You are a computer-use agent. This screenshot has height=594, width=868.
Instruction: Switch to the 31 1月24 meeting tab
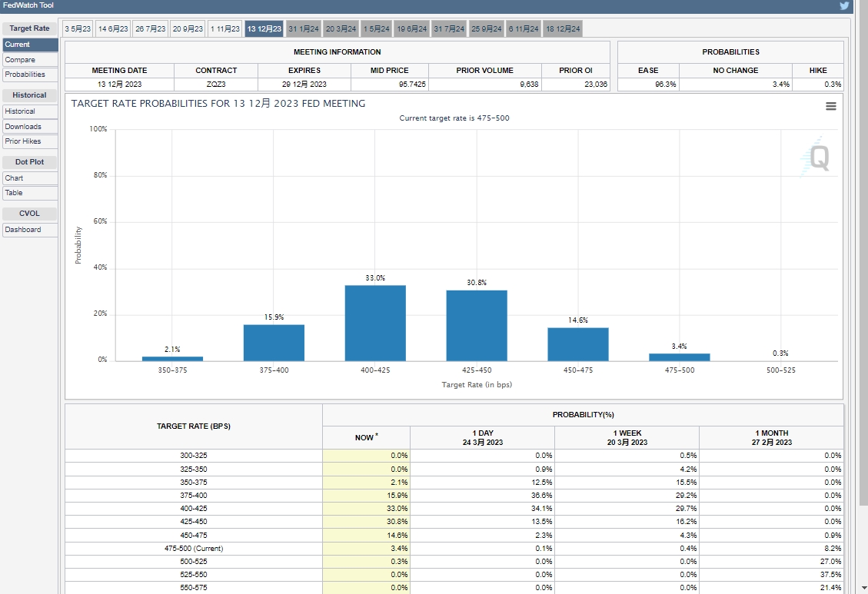pos(303,29)
